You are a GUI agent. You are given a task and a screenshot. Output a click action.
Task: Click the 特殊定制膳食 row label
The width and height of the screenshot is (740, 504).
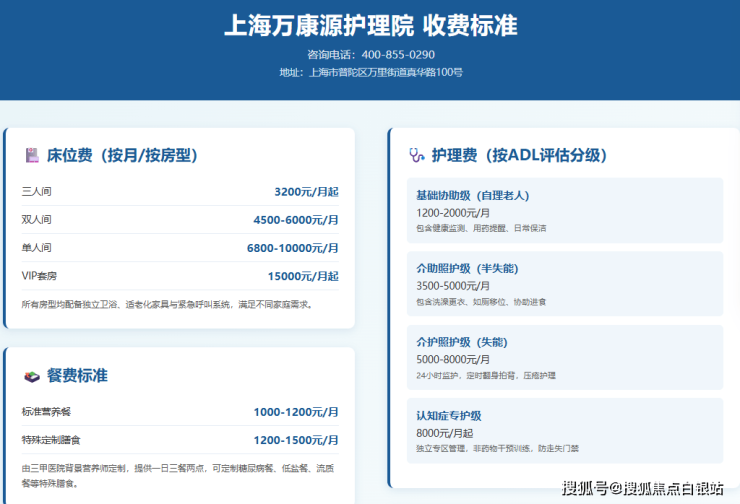tap(51, 440)
